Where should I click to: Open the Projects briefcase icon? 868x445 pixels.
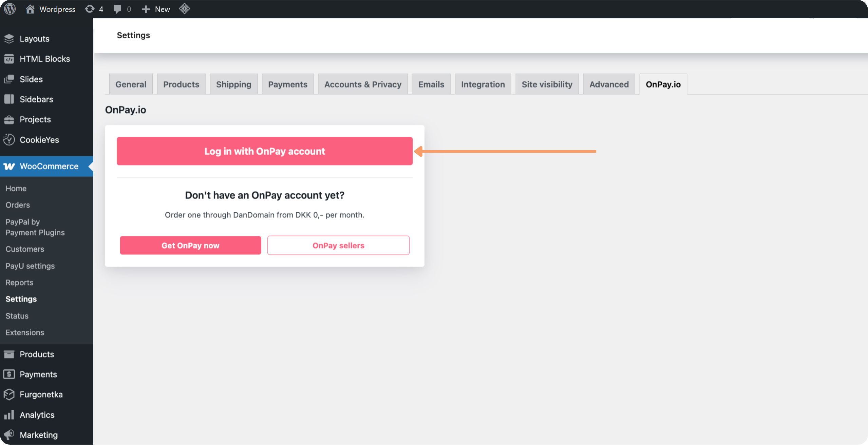tap(10, 119)
